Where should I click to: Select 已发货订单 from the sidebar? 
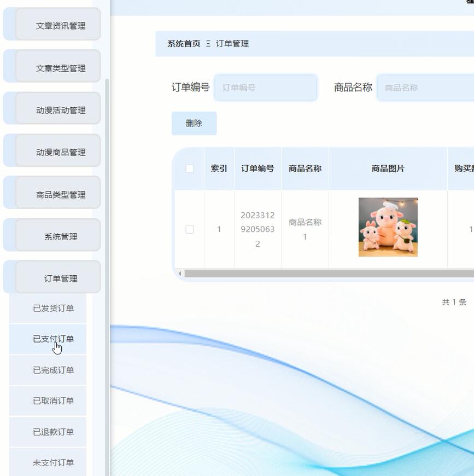[x=47, y=308]
